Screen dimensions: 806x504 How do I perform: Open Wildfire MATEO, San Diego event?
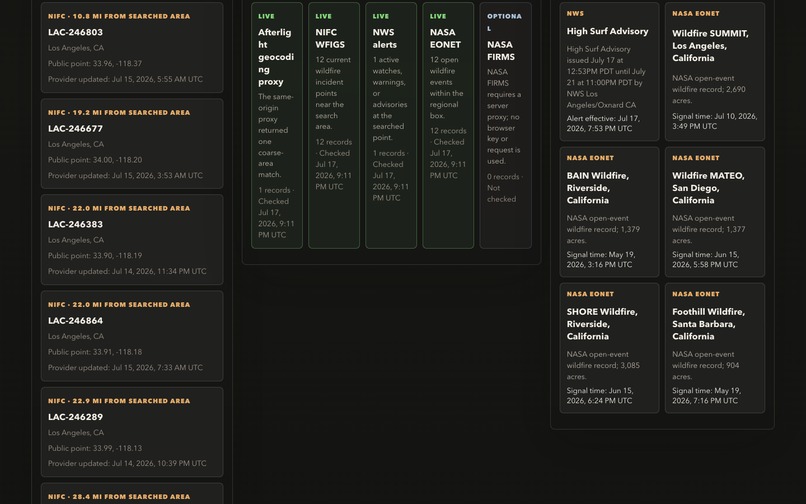715,212
